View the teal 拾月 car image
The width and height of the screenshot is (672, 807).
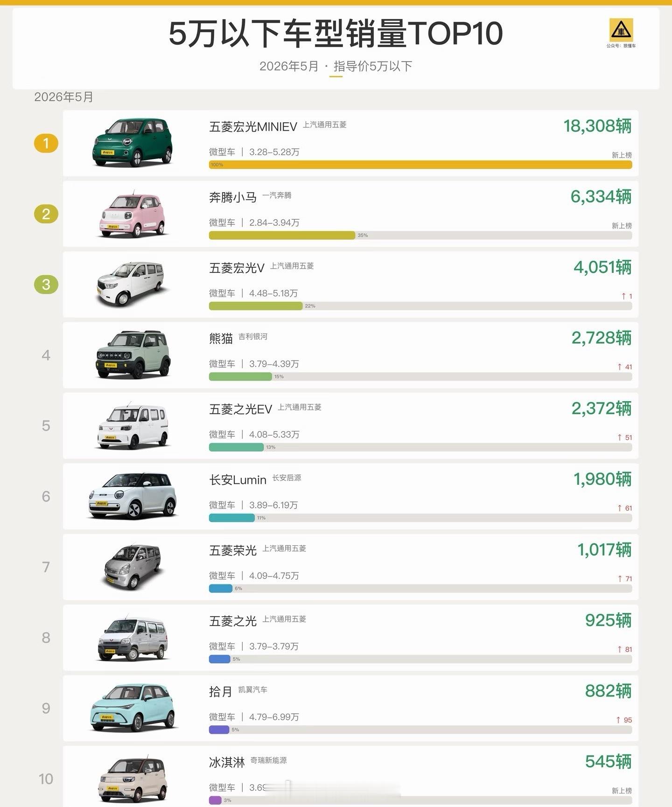coord(133,708)
